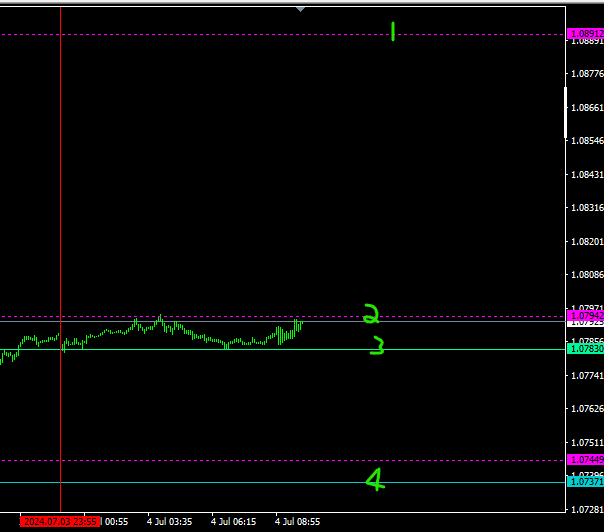Click the 00:55 time label
The image size is (604, 532).
[116, 522]
